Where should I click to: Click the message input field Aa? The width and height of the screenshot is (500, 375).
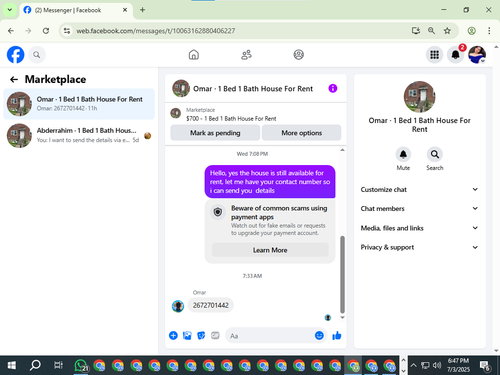click(x=269, y=335)
